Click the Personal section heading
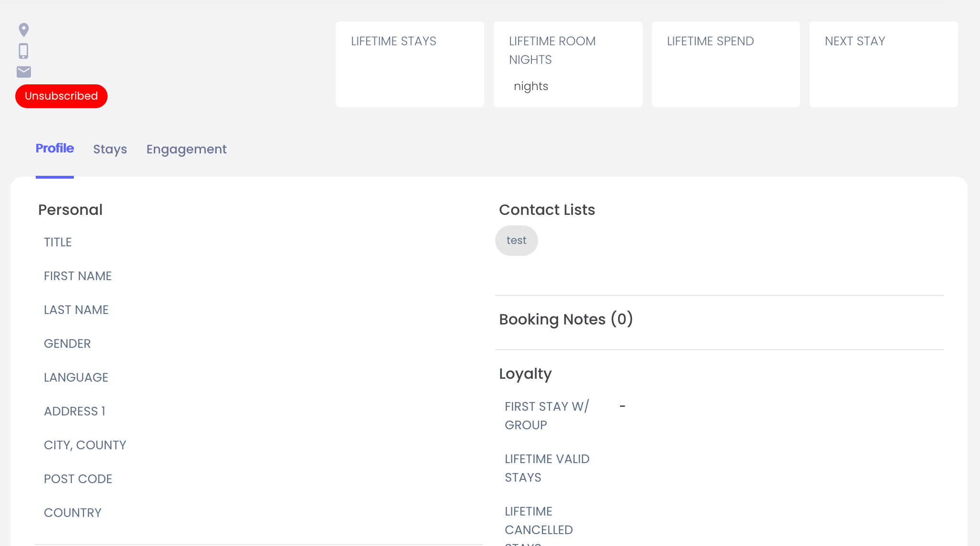 point(70,210)
